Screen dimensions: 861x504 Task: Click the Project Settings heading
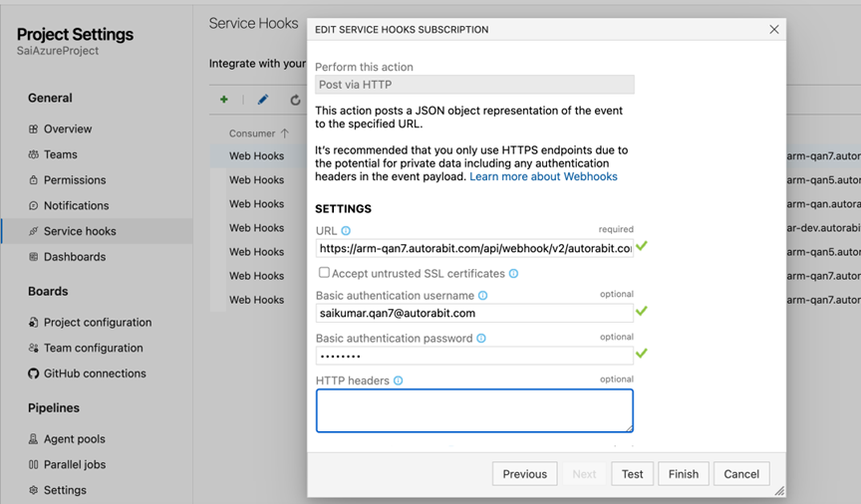click(x=75, y=34)
